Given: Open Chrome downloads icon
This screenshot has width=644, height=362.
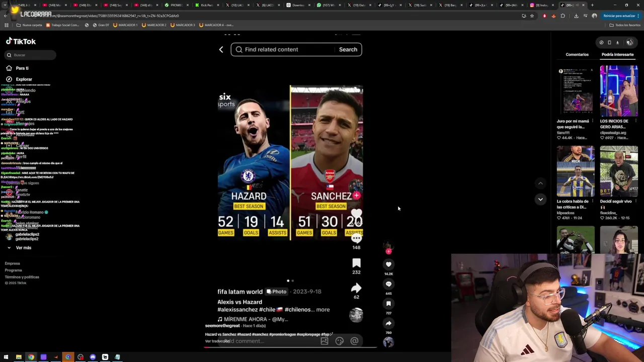Looking at the screenshot, I should click(576, 16).
